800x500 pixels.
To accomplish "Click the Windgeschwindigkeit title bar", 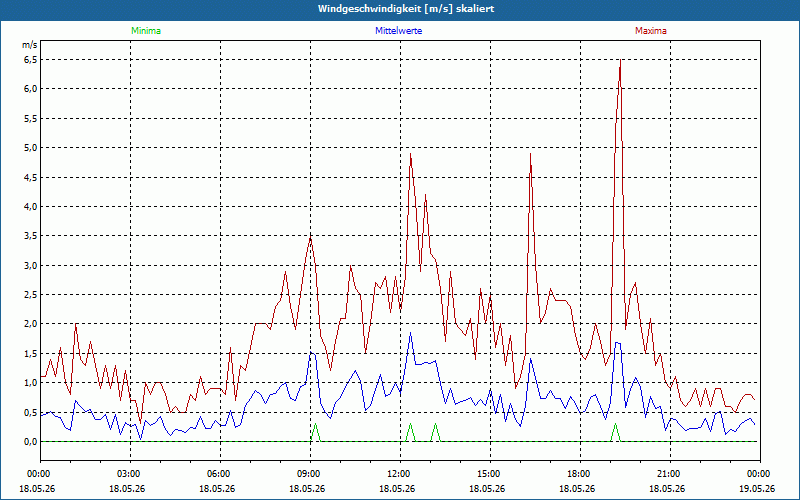I will point(400,9).
